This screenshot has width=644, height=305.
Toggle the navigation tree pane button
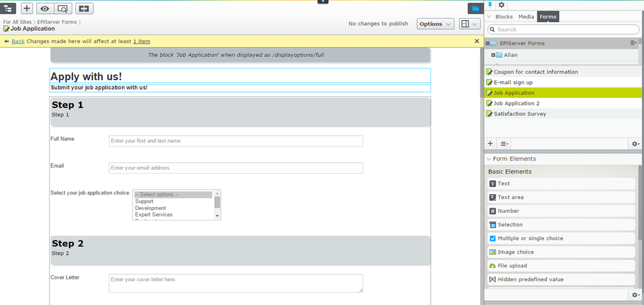coord(9,8)
